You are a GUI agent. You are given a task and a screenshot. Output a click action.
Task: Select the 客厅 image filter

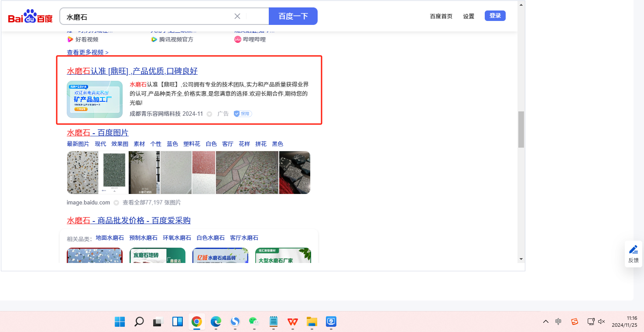click(x=228, y=144)
